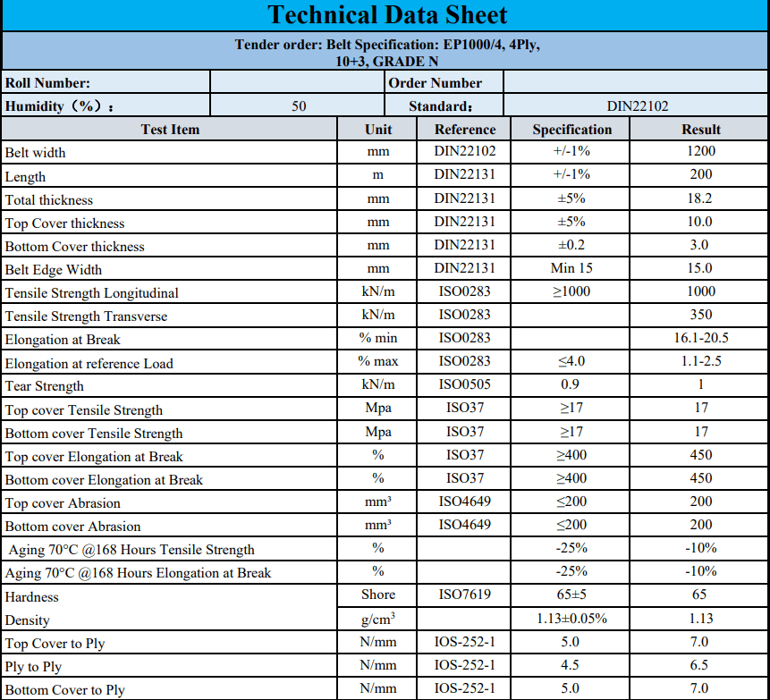Viewport: 770px width, 700px height.
Task: Click the Ply to Ply result 6.5
Action: point(701,665)
